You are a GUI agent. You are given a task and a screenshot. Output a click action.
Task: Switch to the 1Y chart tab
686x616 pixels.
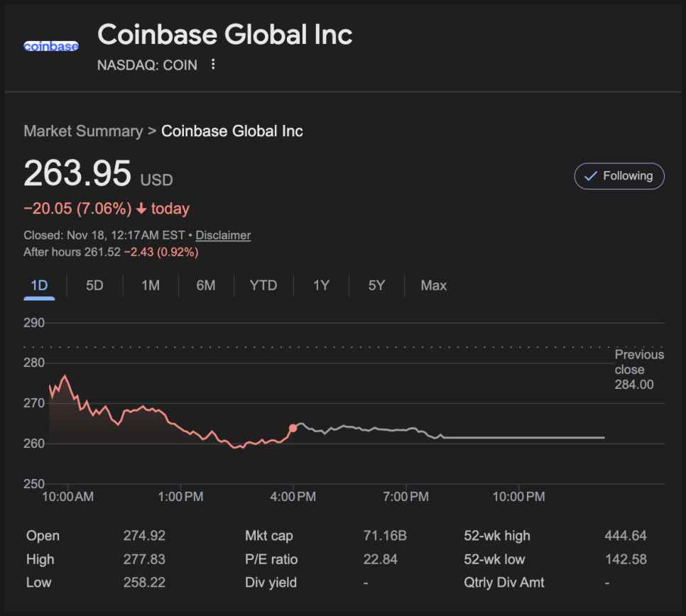tap(321, 285)
